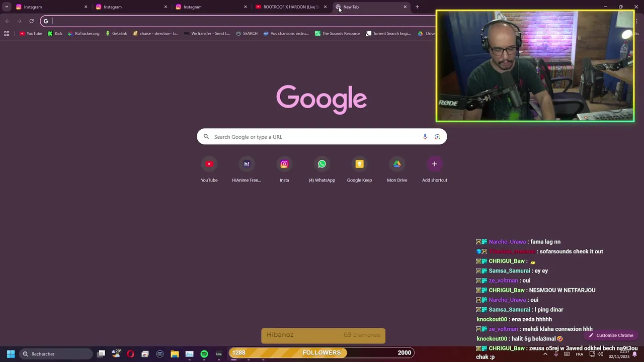The width and height of the screenshot is (644, 362).
Task: Start voice search with microphone icon
Action: (425, 137)
